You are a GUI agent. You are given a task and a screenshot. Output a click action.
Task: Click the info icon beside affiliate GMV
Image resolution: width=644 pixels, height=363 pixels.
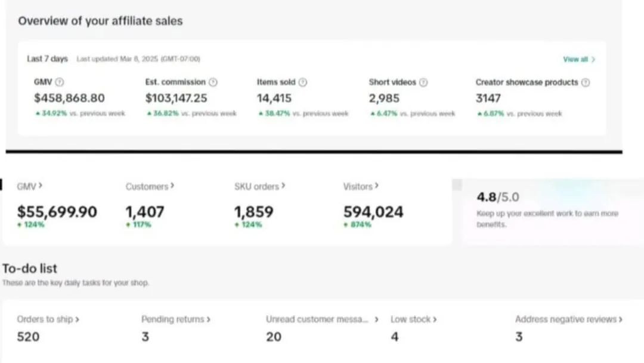tap(60, 82)
